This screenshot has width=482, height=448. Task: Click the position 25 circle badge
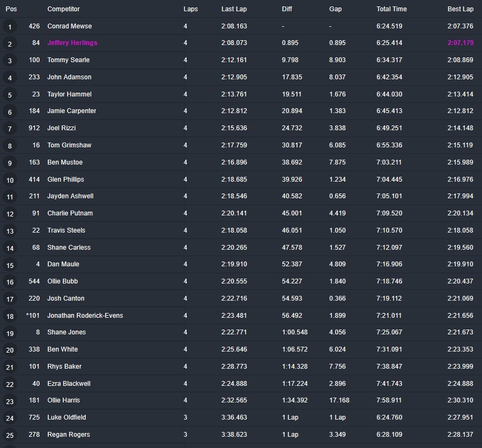tap(10, 435)
